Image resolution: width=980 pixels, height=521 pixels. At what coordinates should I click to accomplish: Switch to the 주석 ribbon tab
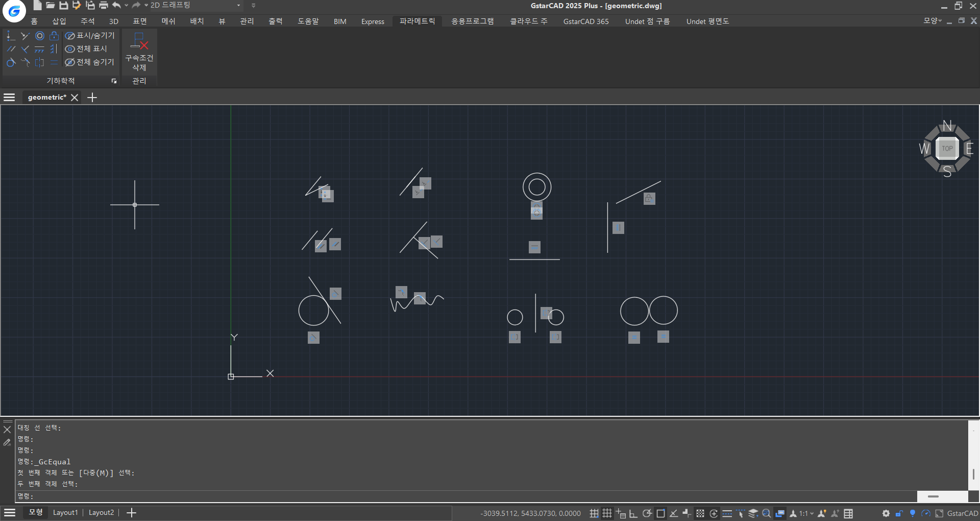(88, 21)
